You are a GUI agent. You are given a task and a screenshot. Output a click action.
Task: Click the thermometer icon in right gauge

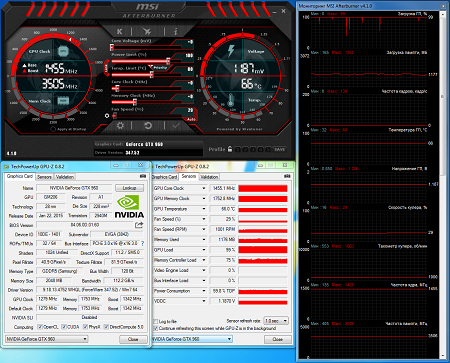(x=231, y=100)
